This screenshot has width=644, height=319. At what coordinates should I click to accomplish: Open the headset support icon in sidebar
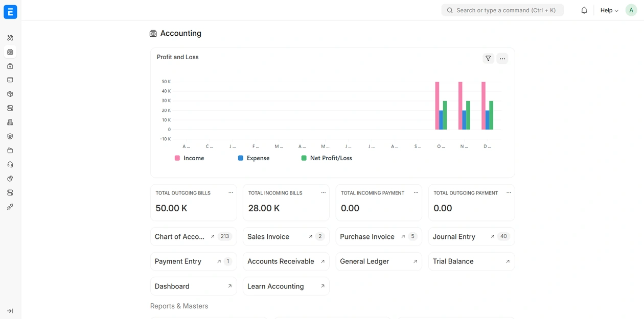coord(10,164)
